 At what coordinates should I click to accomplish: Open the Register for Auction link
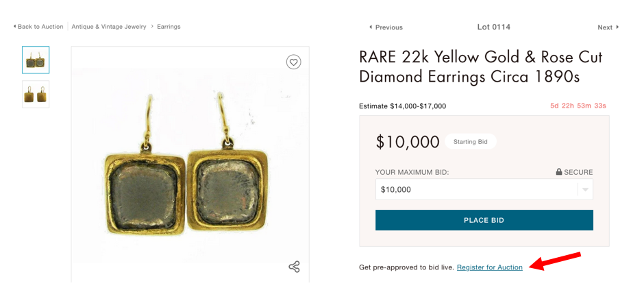[489, 267]
